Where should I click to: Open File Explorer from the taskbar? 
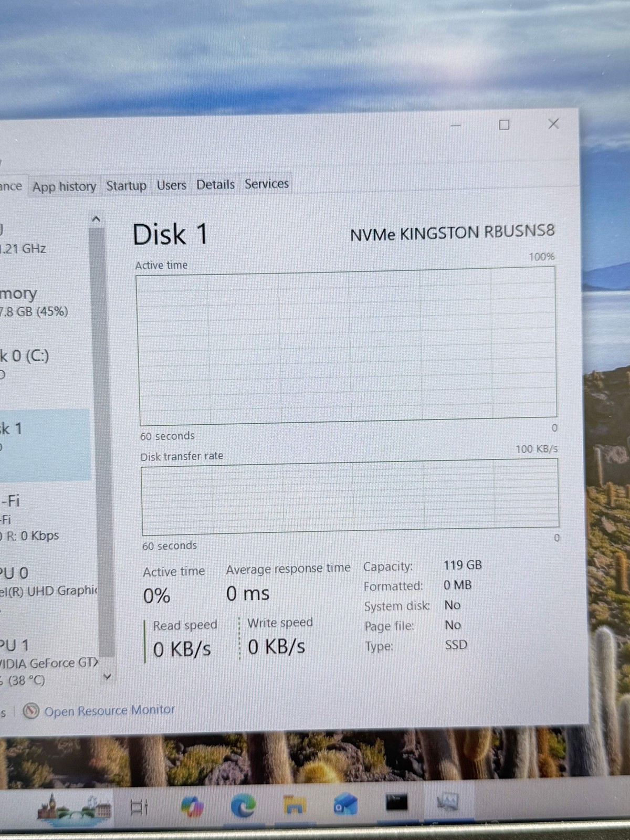coord(295,804)
